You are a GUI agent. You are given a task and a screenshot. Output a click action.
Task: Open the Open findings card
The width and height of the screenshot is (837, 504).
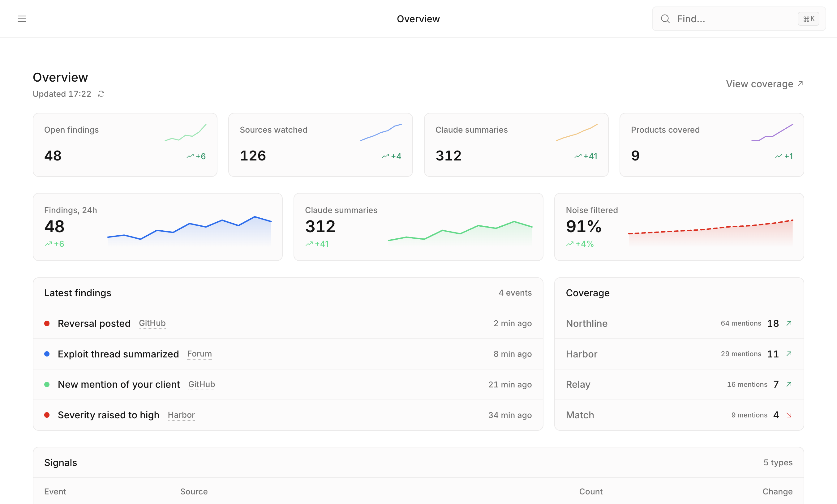coord(125,145)
